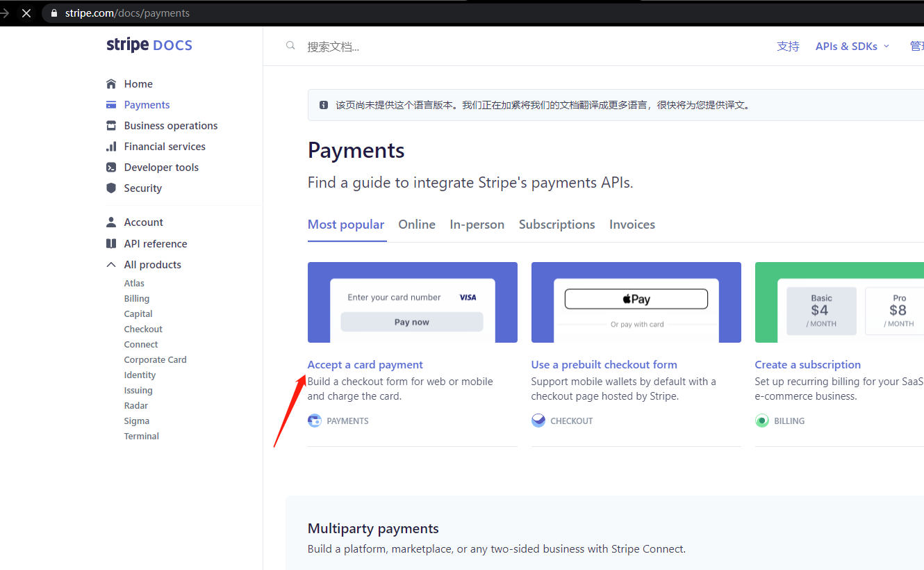The image size is (924, 570).
Task: Click the Account person icon
Action: coord(111,222)
